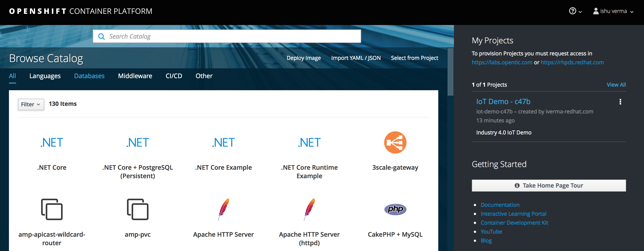Open the IoT Demo - c47b project
644x251 pixels.
tap(503, 102)
